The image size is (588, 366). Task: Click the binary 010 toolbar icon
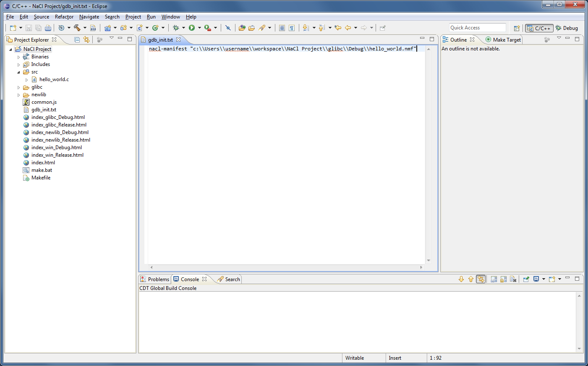coord(93,28)
